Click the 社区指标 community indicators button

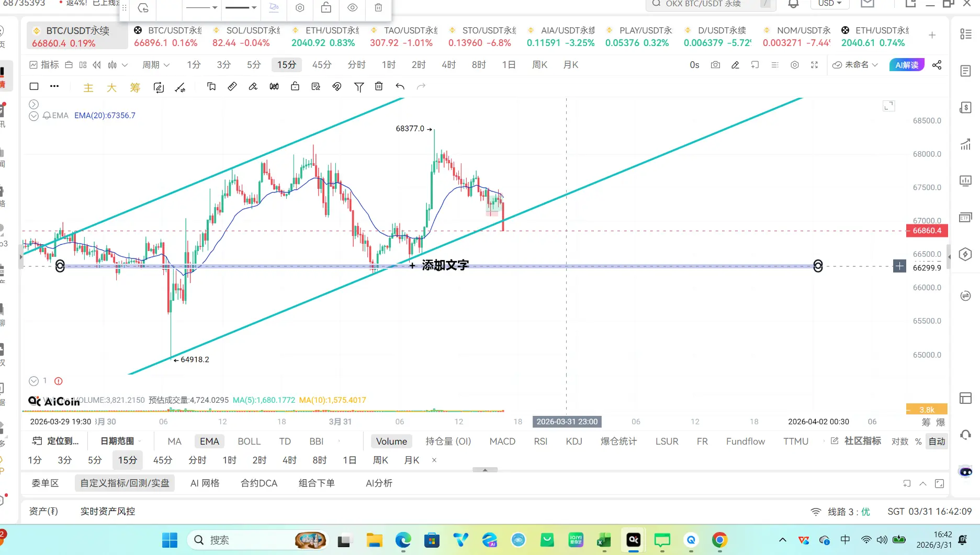point(856,441)
